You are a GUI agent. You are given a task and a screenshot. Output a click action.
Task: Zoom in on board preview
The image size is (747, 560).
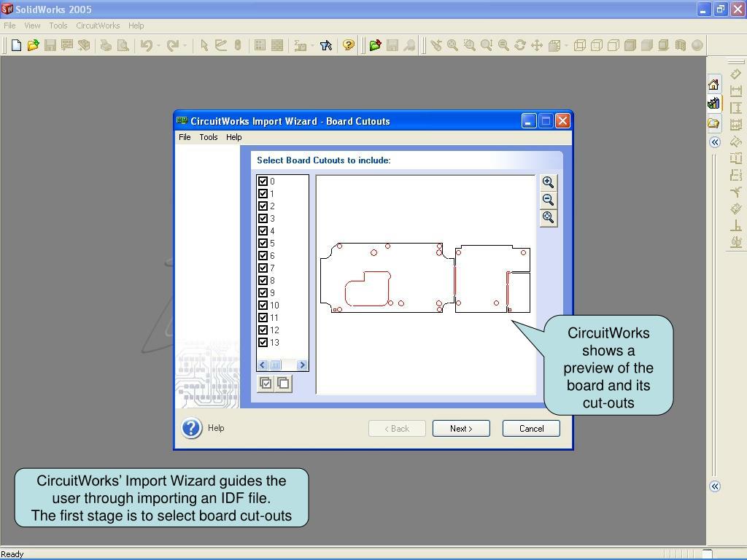[549, 182]
